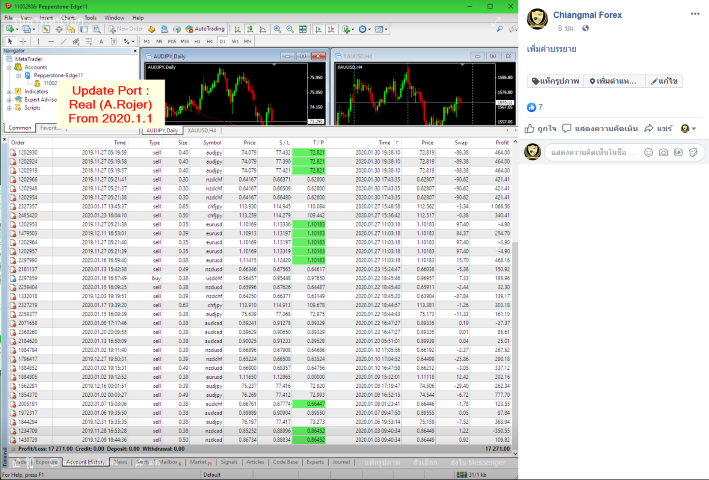Image resolution: width=709 pixels, height=480 pixels.
Task: Open the Chiangmai Forex page link
Action: 587,15
